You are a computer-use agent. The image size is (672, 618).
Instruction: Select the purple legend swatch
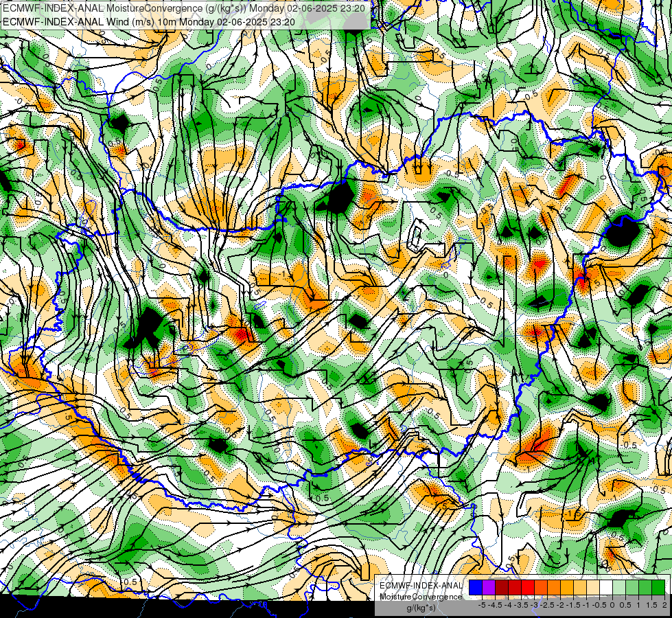coord(489,588)
